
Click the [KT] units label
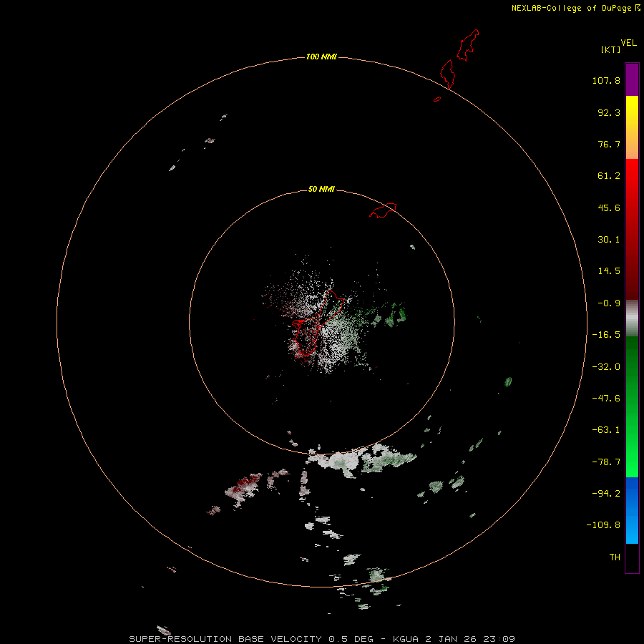[611, 49]
